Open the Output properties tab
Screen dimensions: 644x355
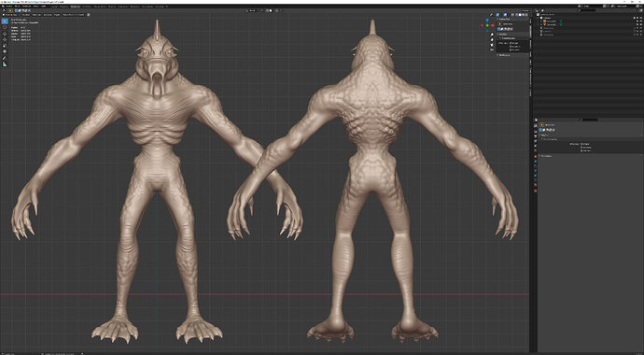tap(536, 136)
